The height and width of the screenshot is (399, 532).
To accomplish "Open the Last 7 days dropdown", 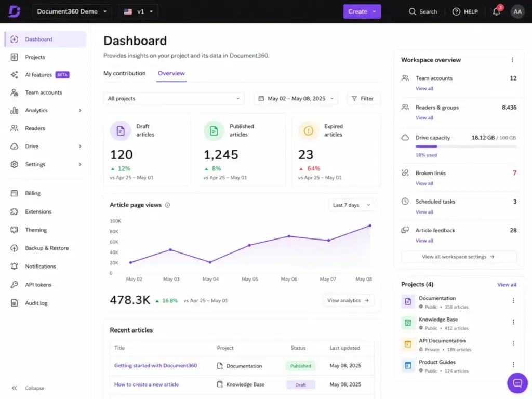I will point(351,205).
